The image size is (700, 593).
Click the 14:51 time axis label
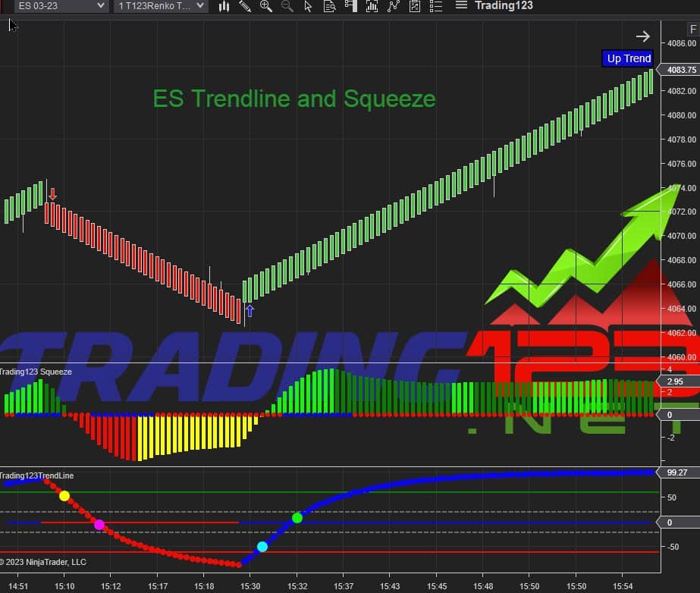(x=18, y=586)
